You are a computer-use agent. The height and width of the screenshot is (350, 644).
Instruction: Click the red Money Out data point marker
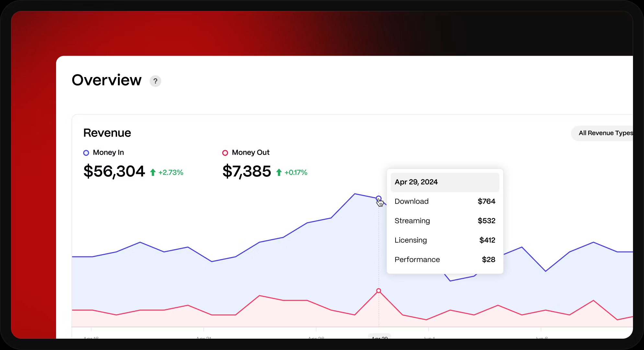tap(379, 291)
